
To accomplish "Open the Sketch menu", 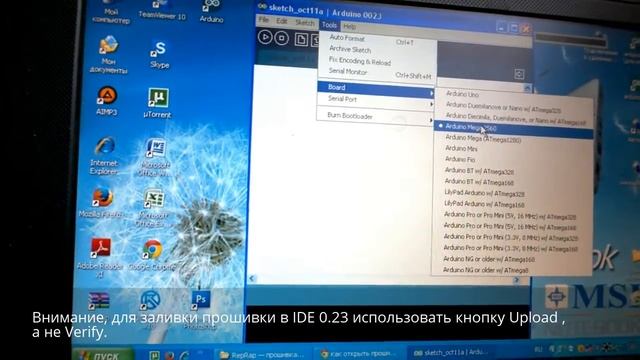I will pyautogui.click(x=305, y=23).
